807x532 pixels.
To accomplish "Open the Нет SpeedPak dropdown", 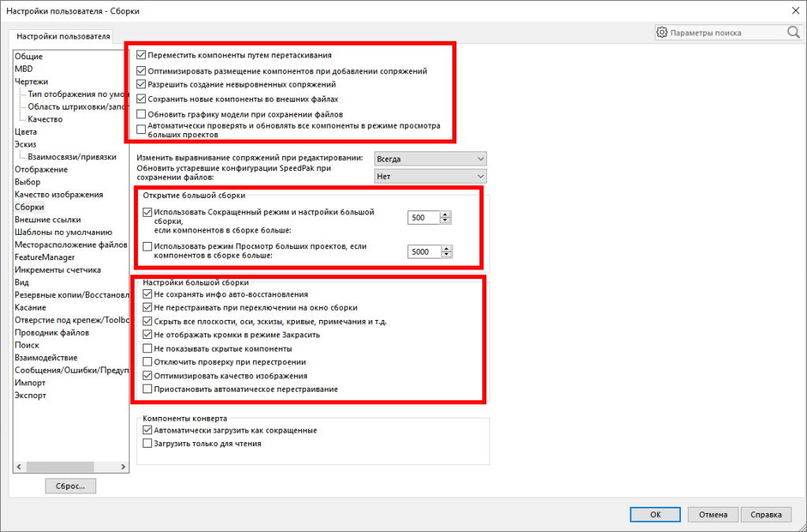I will click(430, 176).
